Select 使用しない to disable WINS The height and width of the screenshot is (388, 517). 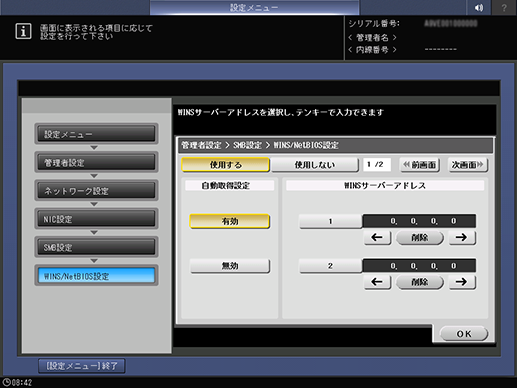314,165
